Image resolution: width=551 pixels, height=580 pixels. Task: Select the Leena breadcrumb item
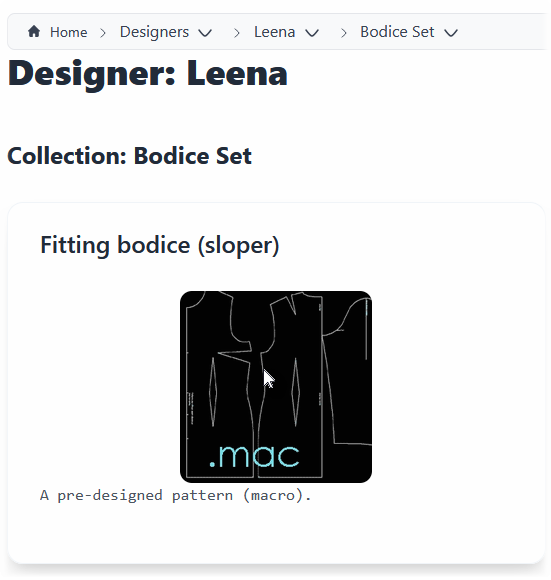point(274,32)
